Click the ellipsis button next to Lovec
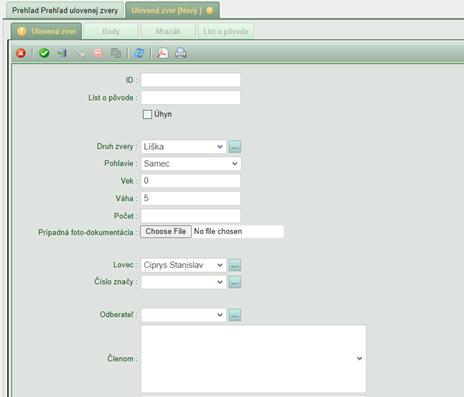 click(235, 265)
